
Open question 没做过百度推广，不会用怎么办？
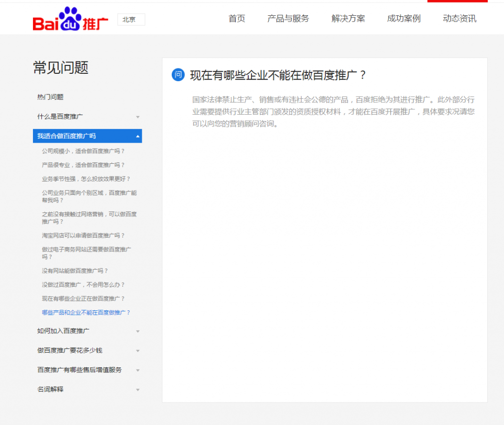[83, 285]
